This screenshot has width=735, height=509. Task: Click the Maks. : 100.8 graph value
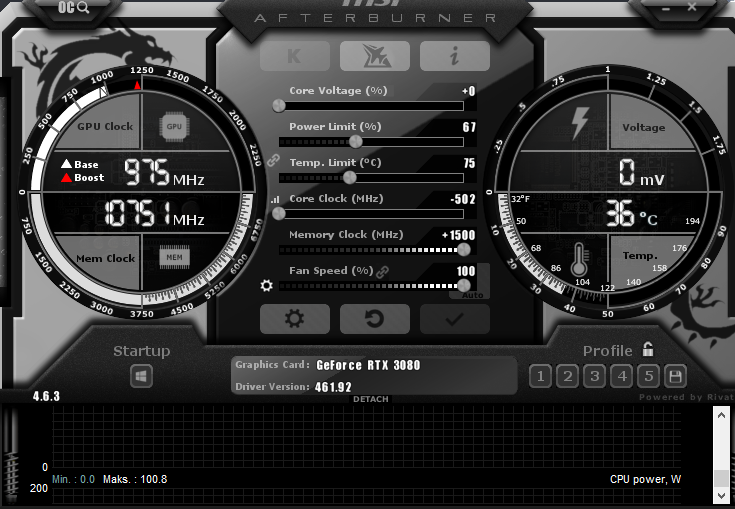(x=135, y=479)
